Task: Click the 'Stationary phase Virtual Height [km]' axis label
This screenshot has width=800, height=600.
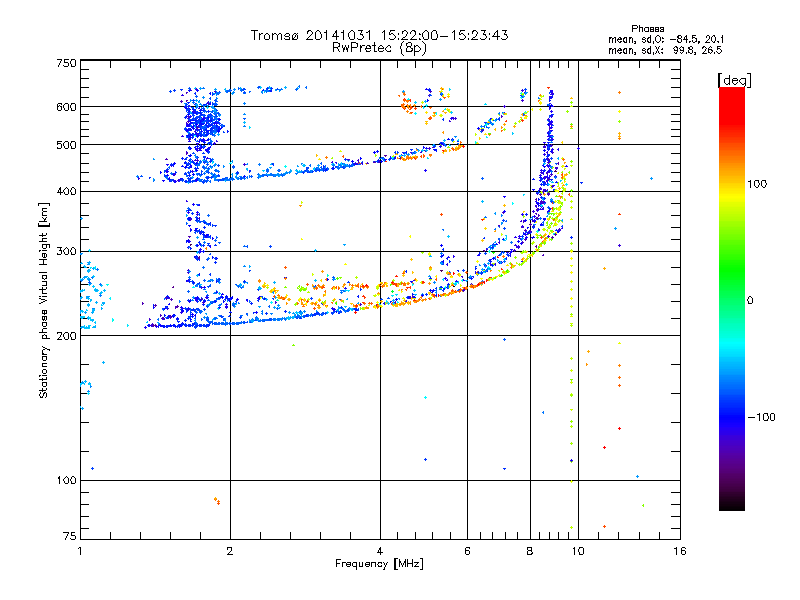Action: click(44, 301)
